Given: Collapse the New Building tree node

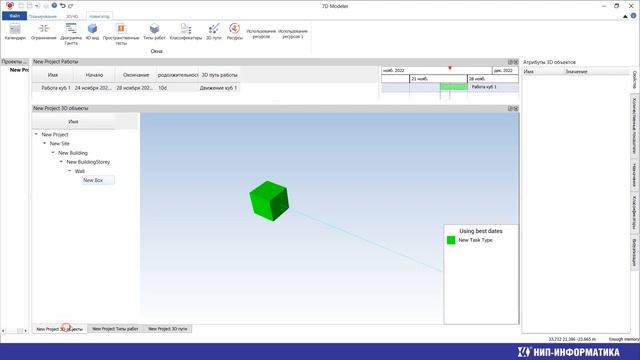Looking at the screenshot, I should (x=53, y=153).
